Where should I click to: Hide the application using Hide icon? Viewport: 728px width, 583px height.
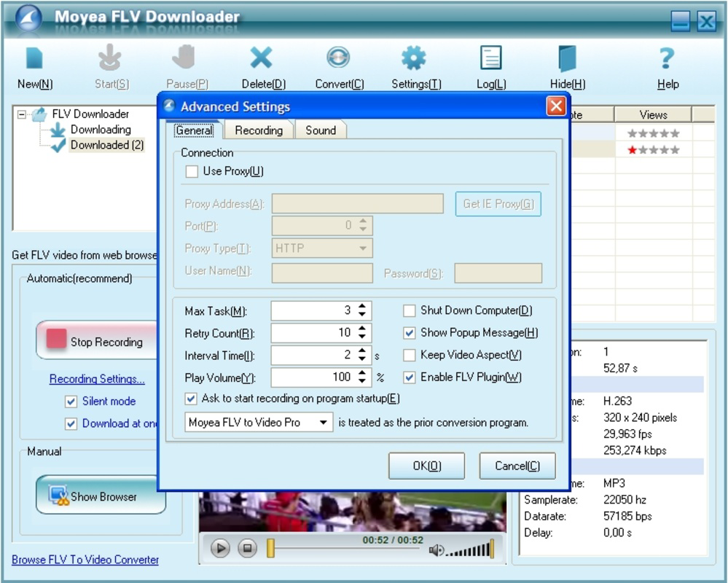click(x=566, y=58)
